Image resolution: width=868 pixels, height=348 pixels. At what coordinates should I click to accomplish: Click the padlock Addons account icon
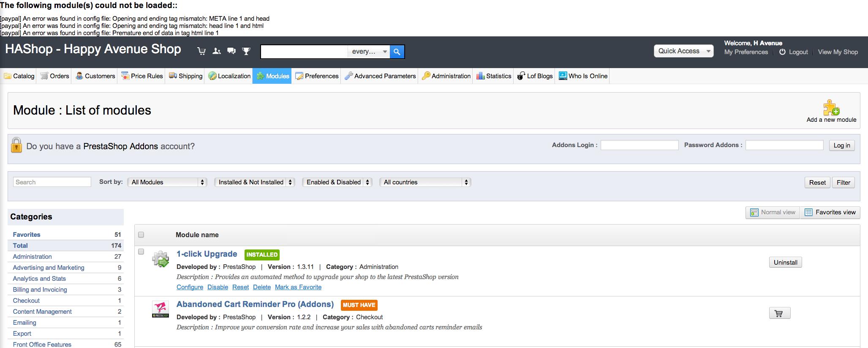16,145
